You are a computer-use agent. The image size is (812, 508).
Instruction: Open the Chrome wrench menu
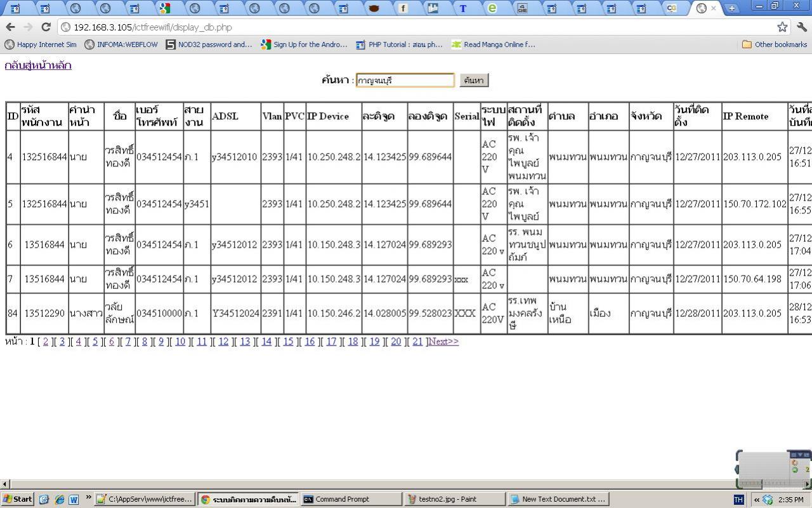[x=802, y=27]
